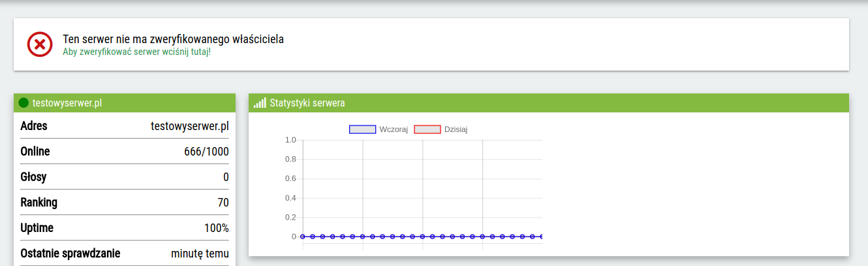The image size is (868, 266).
Task: Click the Adres row label
Action: coord(34,126)
